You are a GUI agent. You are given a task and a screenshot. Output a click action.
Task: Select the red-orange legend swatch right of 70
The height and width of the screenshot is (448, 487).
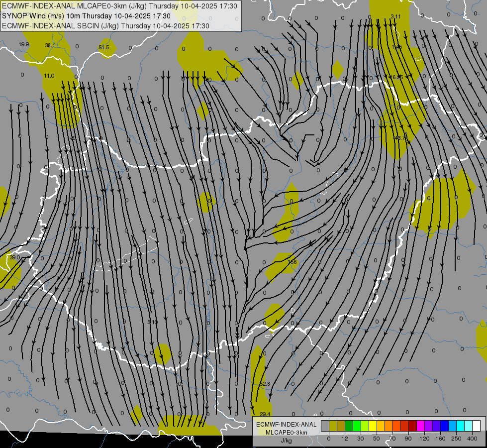coord(396,426)
